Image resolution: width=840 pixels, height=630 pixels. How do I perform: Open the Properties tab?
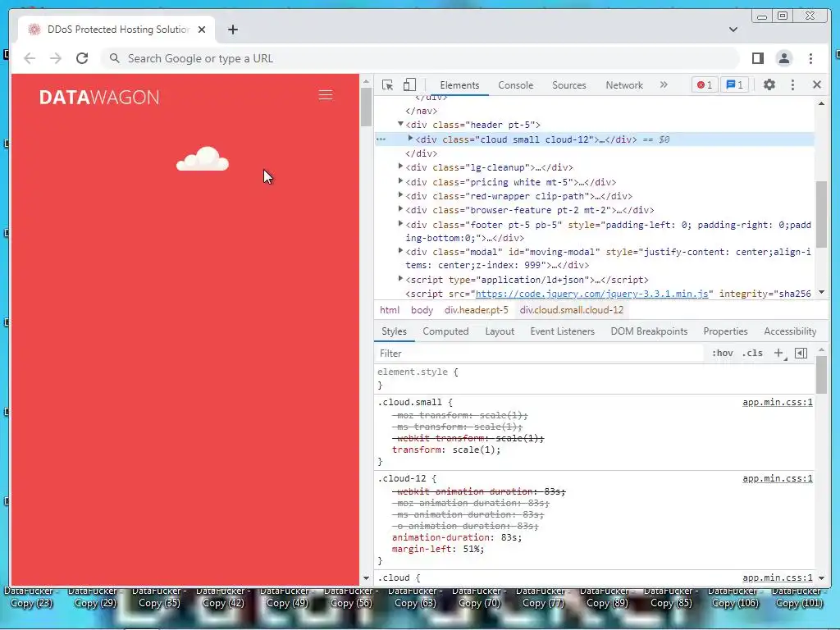tap(725, 331)
